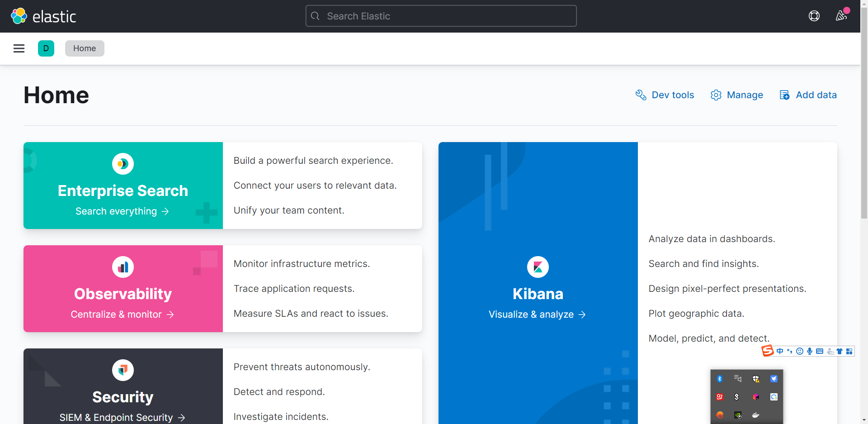Screen dimensions: 868x424
Task: Click the Firefox icon in the tray popup
Action: [720, 415]
